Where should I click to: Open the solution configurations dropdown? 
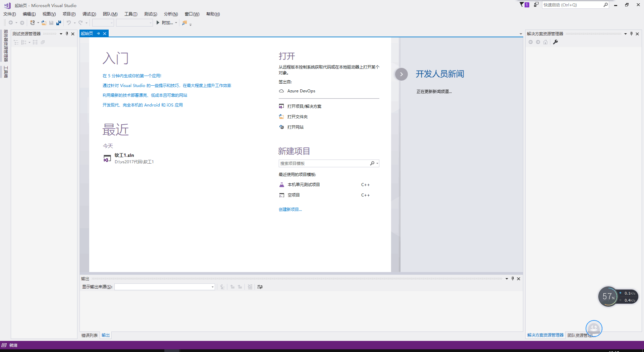103,23
